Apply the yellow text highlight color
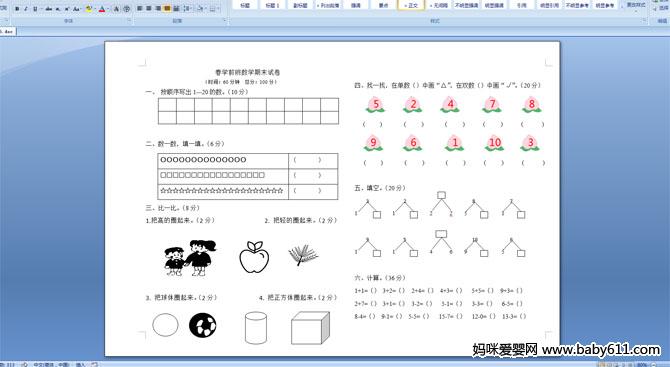Image resolution: width=670 pixels, height=367 pixels. tap(88, 9)
